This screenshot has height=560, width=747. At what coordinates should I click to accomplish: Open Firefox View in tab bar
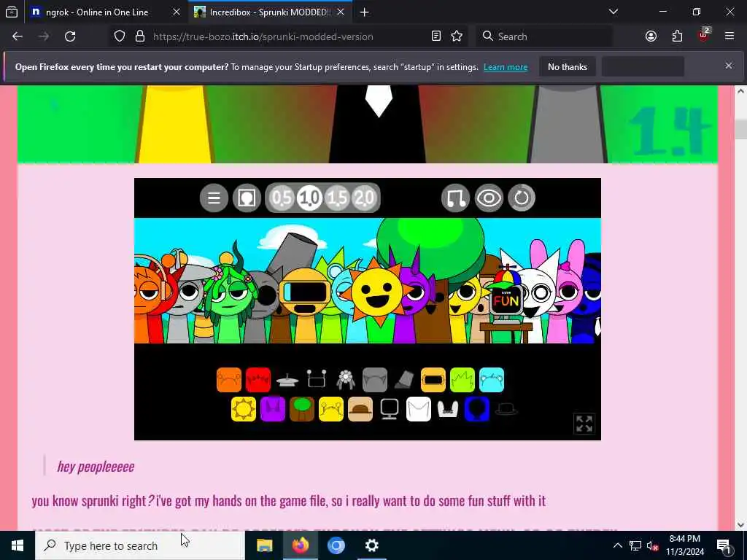(12, 12)
